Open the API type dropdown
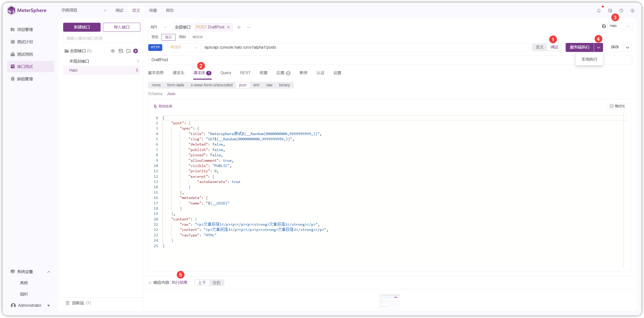 tap(159, 27)
